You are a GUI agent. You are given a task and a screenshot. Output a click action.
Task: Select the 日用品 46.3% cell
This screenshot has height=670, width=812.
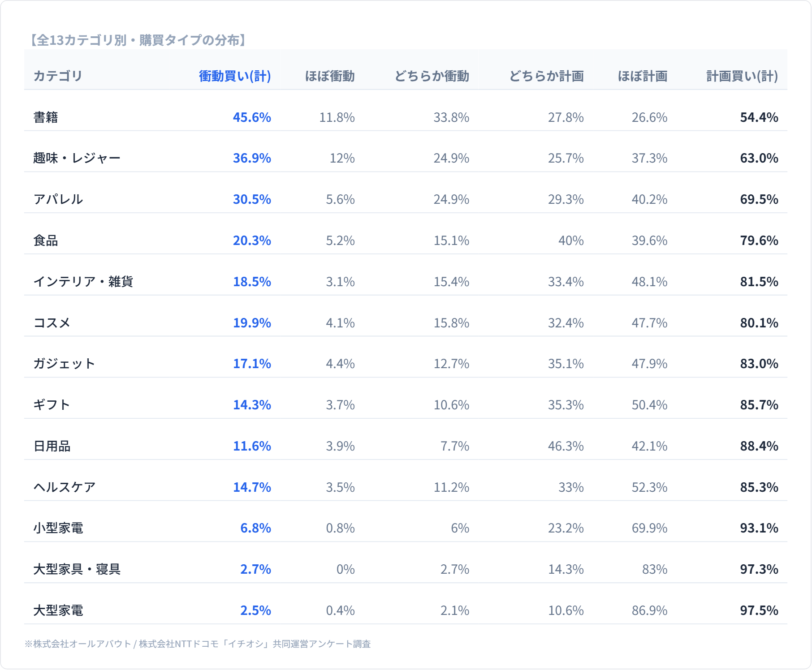[566, 446]
